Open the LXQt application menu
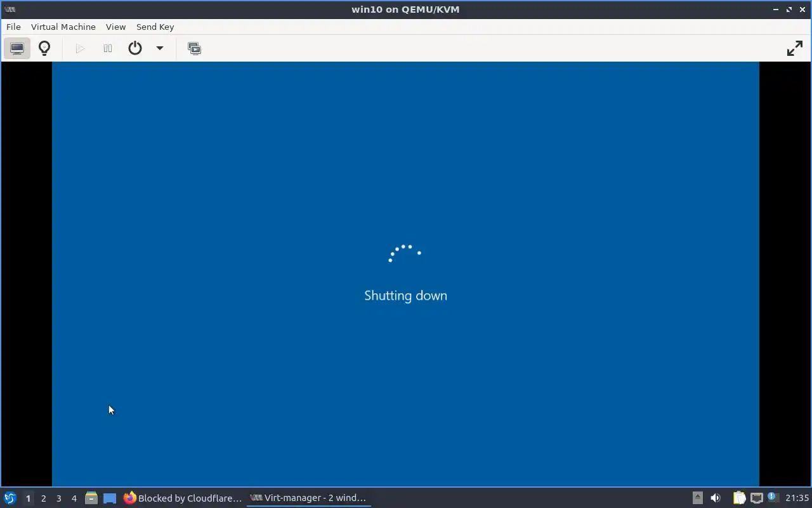Viewport: 812px width, 508px height. [x=10, y=498]
